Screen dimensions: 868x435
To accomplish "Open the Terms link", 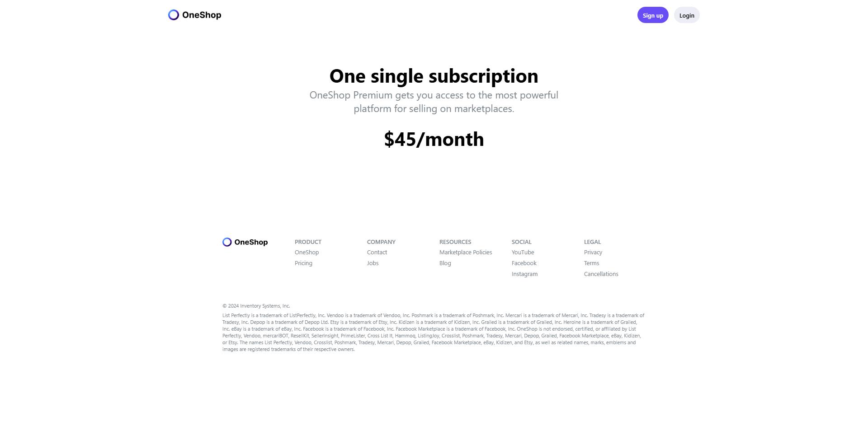I will pyautogui.click(x=591, y=263).
